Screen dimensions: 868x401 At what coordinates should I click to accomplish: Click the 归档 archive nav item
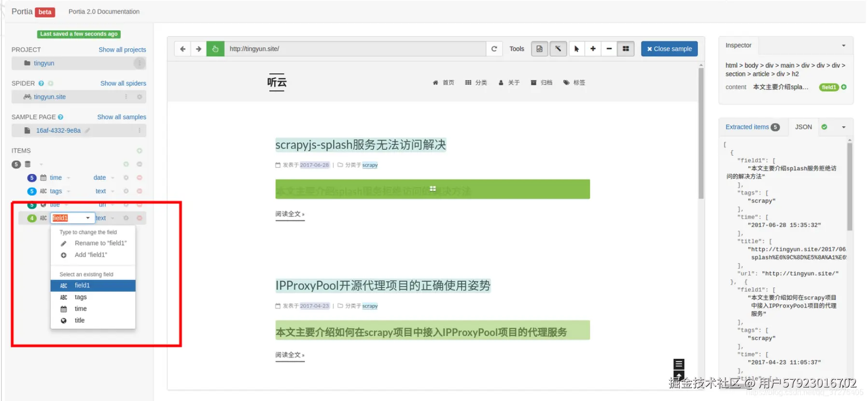[541, 83]
